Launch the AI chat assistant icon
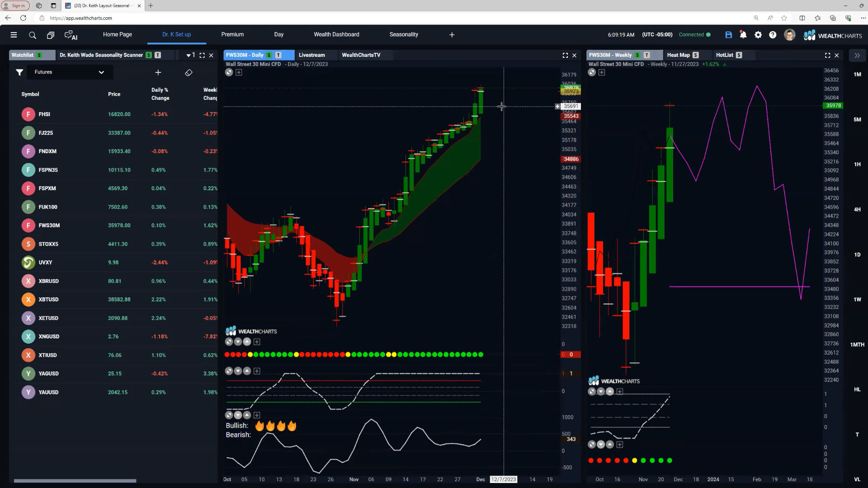 pyautogui.click(x=71, y=35)
